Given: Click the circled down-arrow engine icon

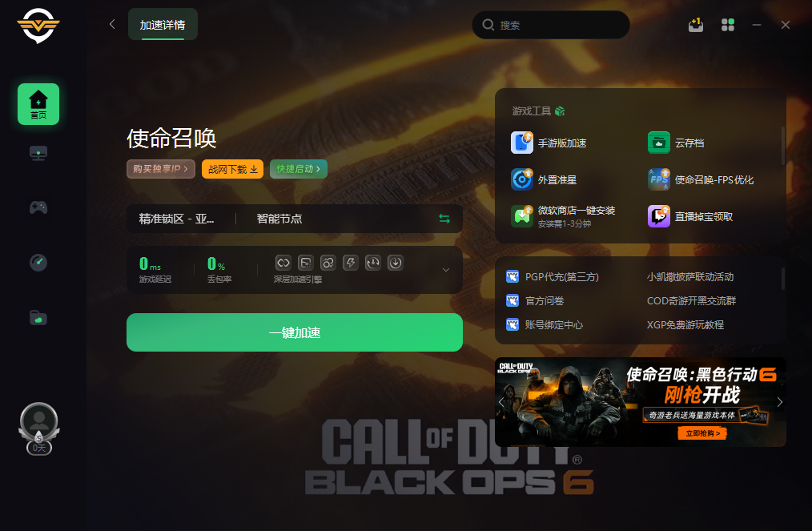Looking at the screenshot, I should pos(395,263).
